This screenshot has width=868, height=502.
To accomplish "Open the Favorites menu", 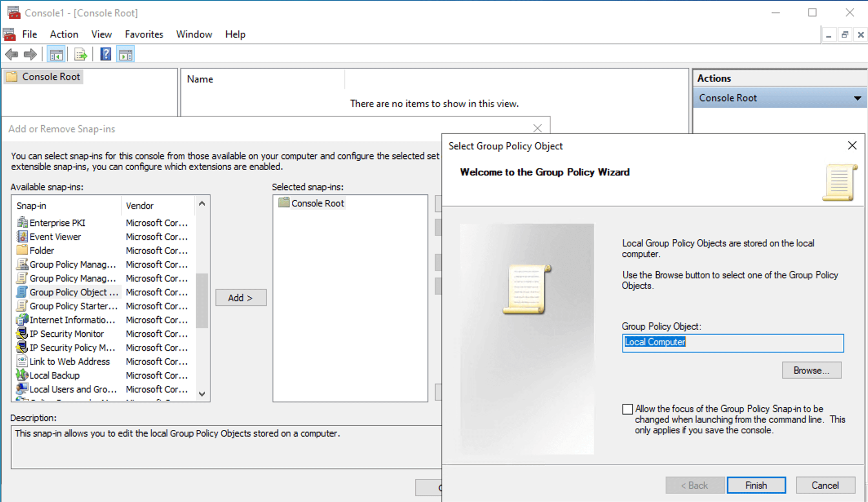I will [x=144, y=34].
